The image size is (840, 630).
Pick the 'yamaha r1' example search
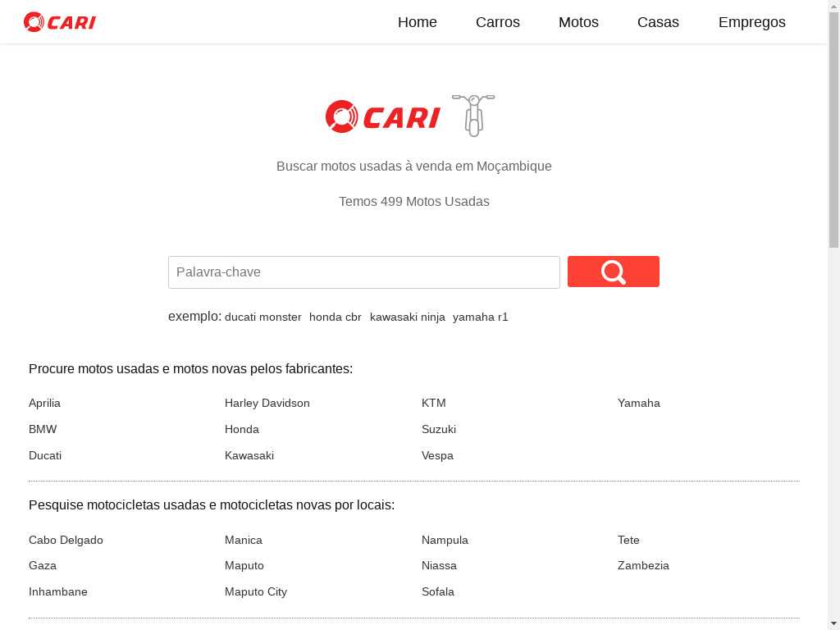pos(480,317)
